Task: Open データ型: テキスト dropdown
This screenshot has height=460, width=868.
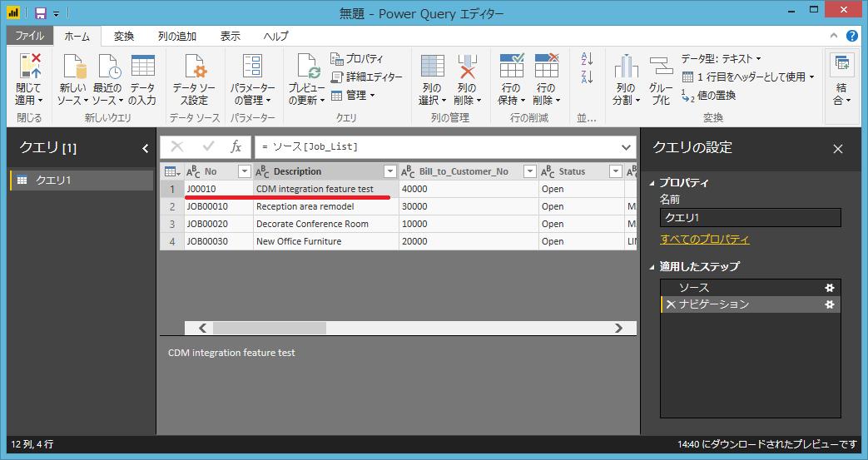Action: (721, 59)
